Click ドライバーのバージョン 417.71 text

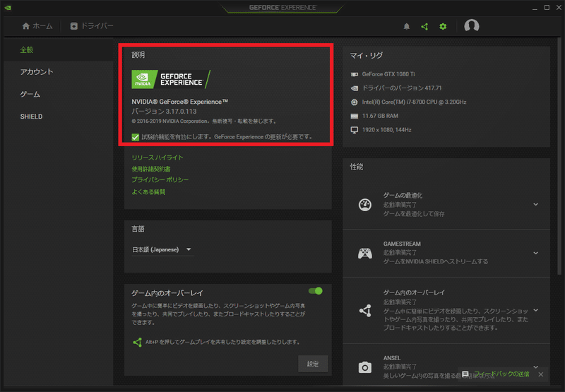pos(402,88)
